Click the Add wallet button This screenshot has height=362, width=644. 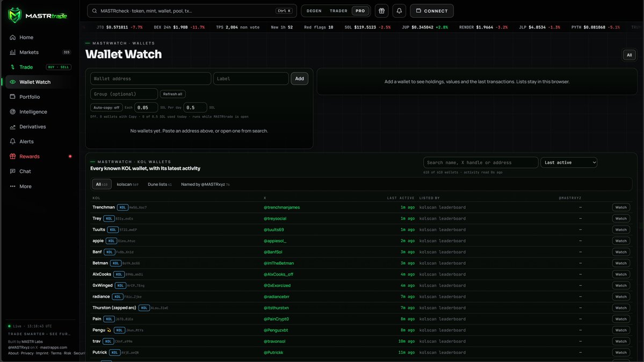click(299, 78)
